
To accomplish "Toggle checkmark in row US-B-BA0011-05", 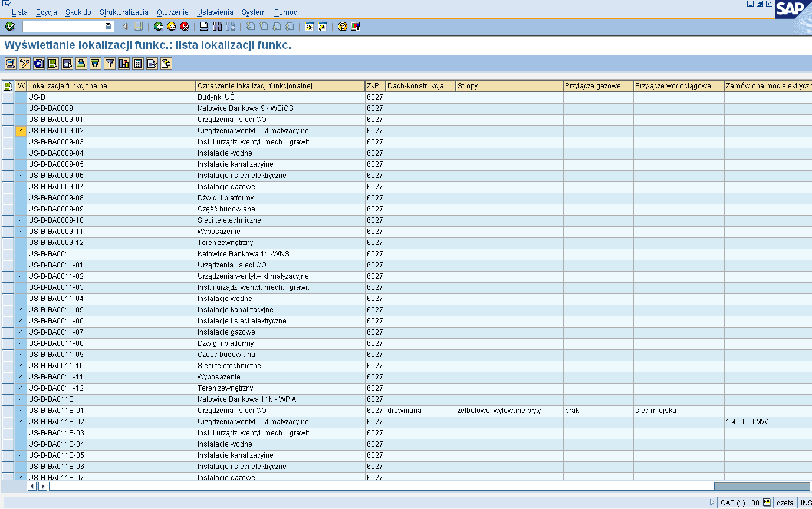I will (x=21, y=310).
